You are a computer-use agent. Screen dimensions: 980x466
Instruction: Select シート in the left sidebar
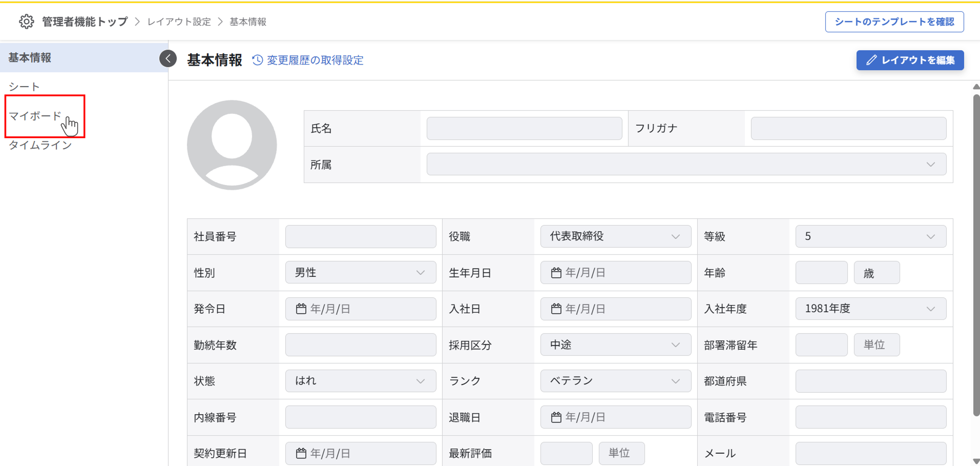(x=24, y=87)
